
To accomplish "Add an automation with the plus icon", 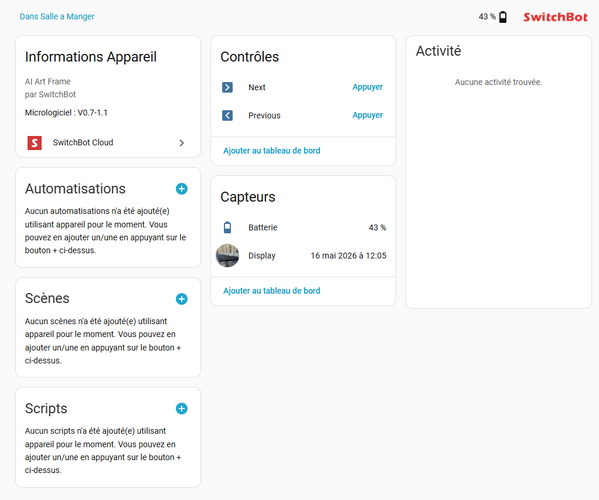I will (181, 189).
